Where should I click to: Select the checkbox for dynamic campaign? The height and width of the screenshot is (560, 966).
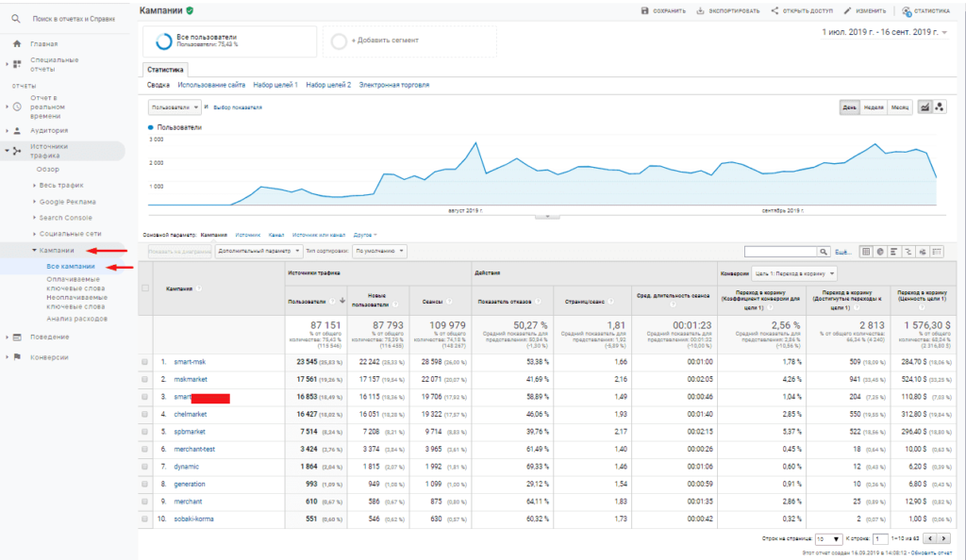[144, 467]
